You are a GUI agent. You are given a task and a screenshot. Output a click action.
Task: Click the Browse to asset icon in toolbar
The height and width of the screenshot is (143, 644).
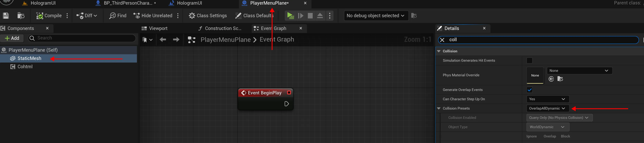click(x=21, y=16)
